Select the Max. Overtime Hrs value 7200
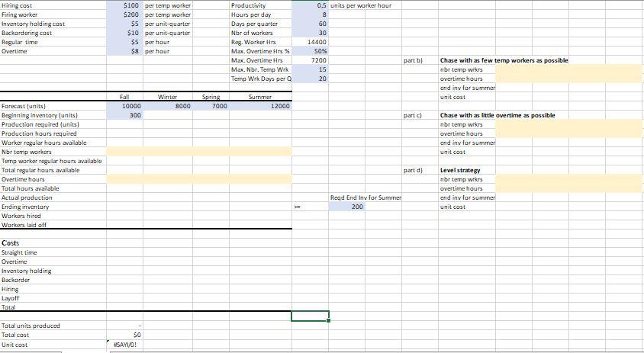Screen dimensions: 644x353 tap(310, 60)
